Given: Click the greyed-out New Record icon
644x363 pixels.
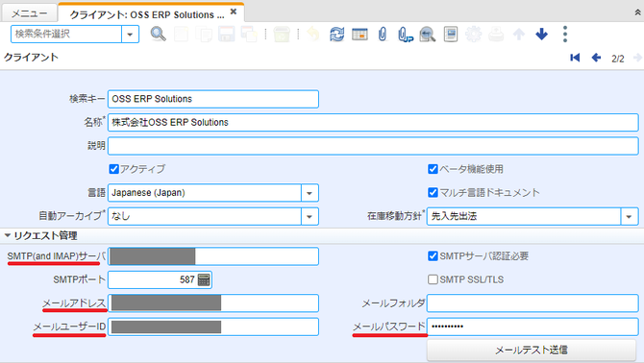Looking at the screenshot, I should click(181, 34).
